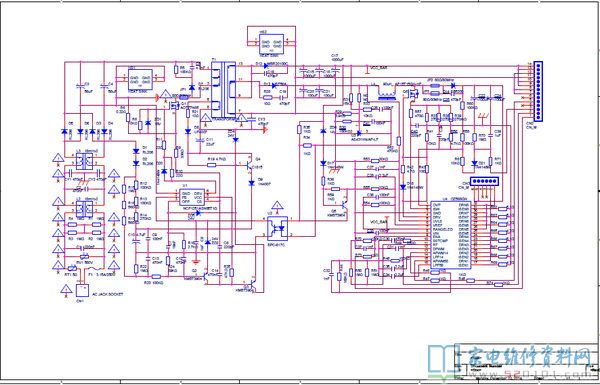Select the CN2 multi-pin output connector
This screenshot has width=600, height=385.
[x=538, y=92]
